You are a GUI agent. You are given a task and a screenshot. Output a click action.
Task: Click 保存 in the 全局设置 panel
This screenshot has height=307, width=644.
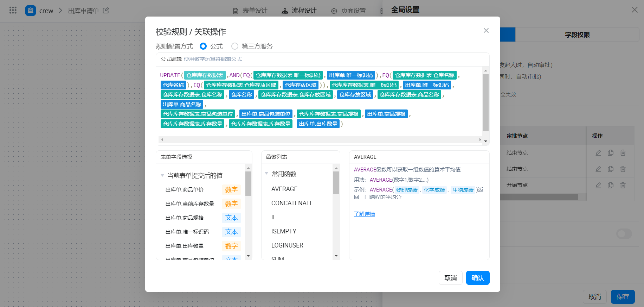click(623, 297)
